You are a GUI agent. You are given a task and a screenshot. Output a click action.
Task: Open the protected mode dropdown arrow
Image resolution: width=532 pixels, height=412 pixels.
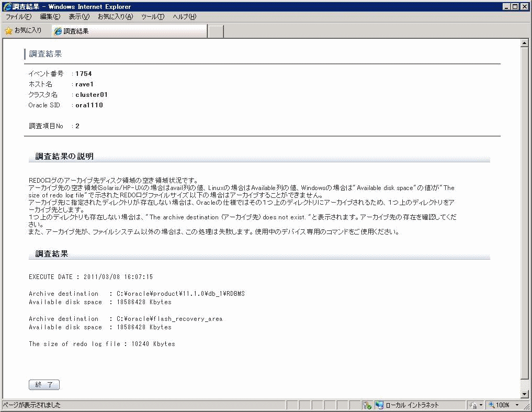[x=481, y=405]
